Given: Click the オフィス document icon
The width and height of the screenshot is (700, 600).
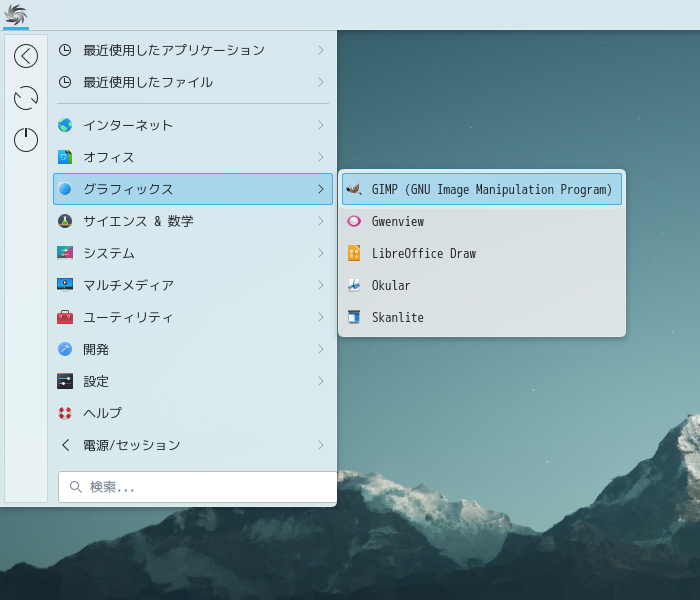Looking at the screenshot, I should point(65,157).
